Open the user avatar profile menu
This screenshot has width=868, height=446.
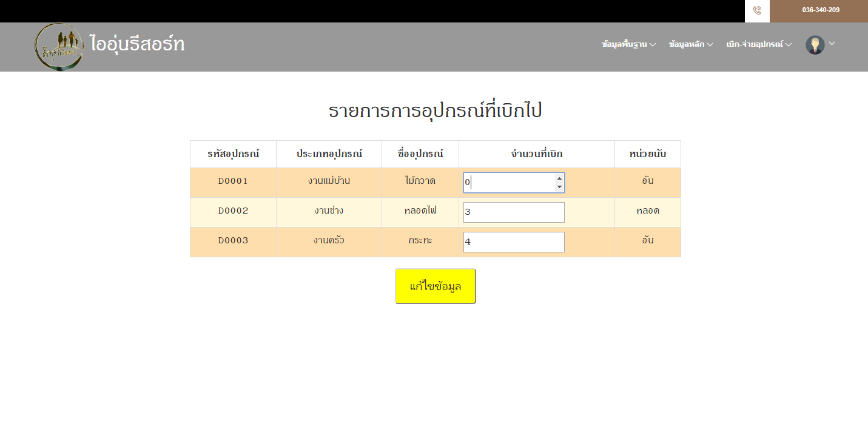pos(815,45)
